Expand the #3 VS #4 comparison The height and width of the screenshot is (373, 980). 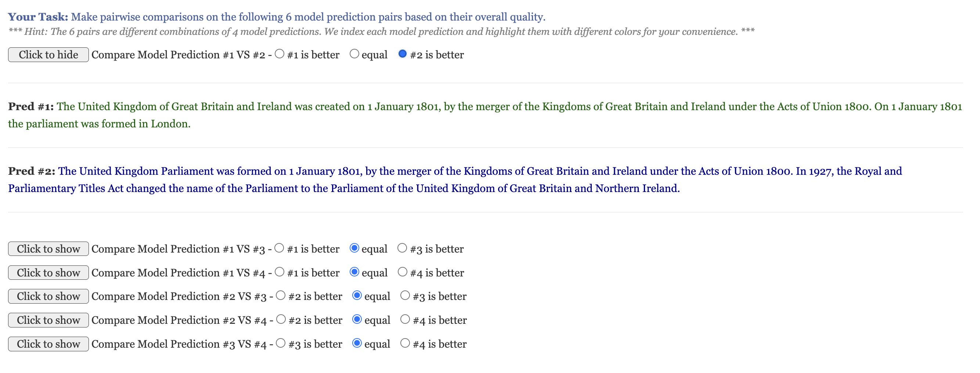tap(48, 344)
